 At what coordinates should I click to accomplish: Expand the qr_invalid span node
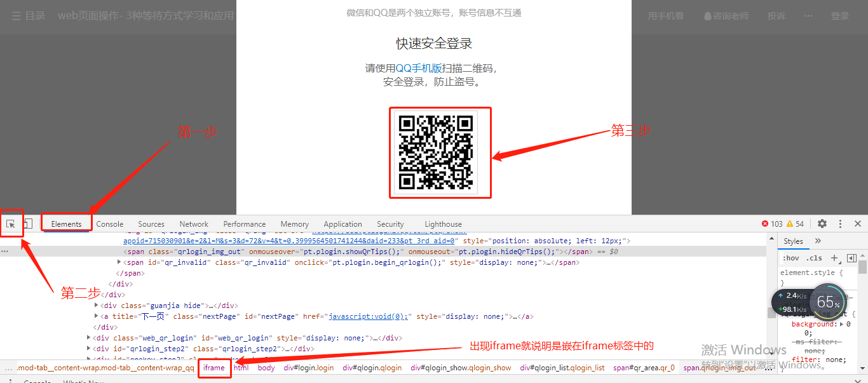119,262
